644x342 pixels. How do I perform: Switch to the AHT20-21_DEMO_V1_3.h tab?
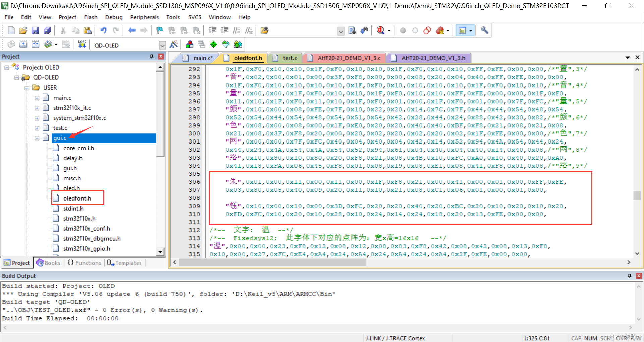click(430, 58)
